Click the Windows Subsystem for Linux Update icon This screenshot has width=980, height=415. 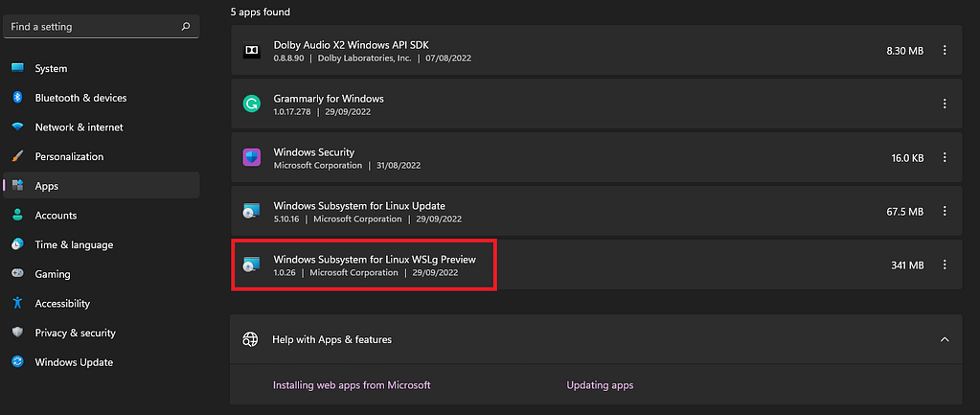point(251,211)
